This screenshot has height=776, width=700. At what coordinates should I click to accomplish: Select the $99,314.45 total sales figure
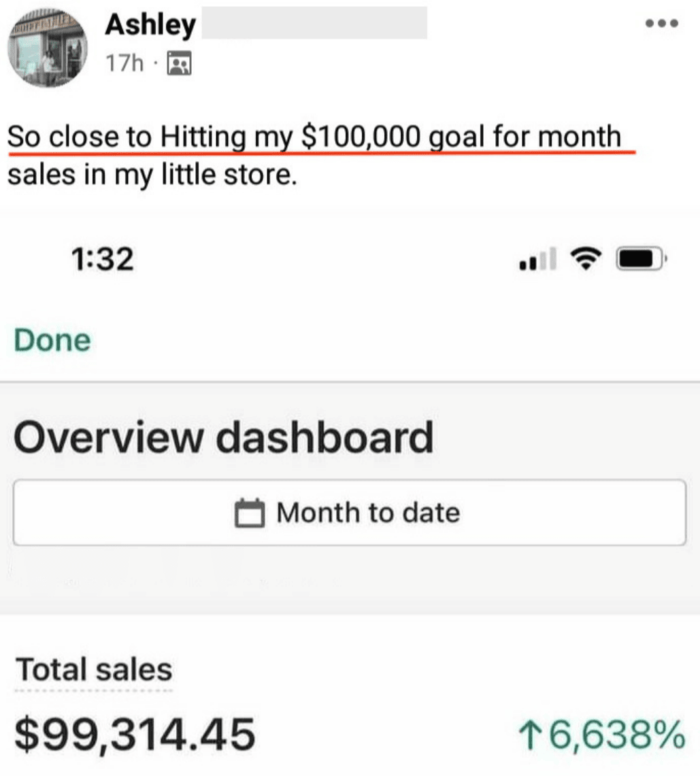[135, 735]
